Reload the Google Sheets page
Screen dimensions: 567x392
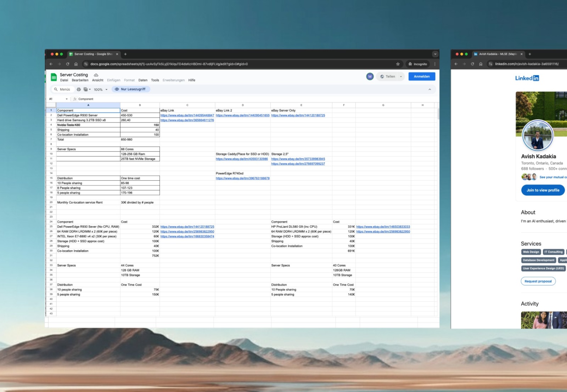[x=67, y=64]
